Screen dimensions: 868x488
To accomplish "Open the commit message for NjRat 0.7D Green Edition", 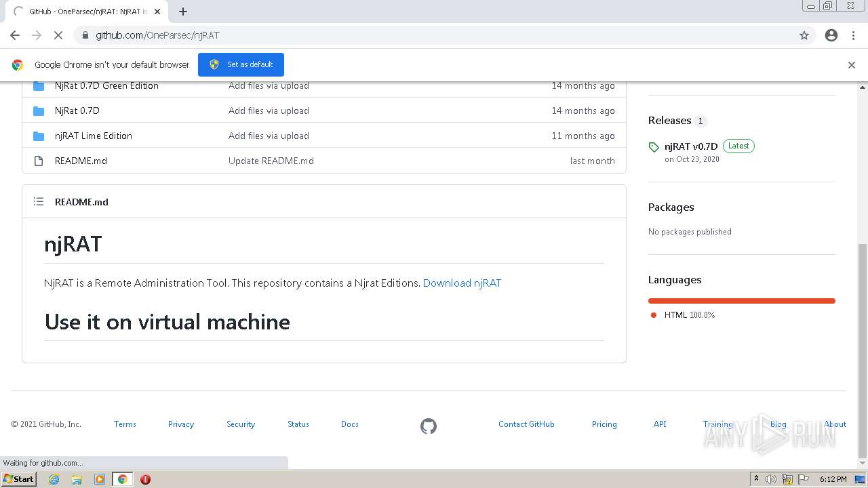I will (x=269, y=85).
